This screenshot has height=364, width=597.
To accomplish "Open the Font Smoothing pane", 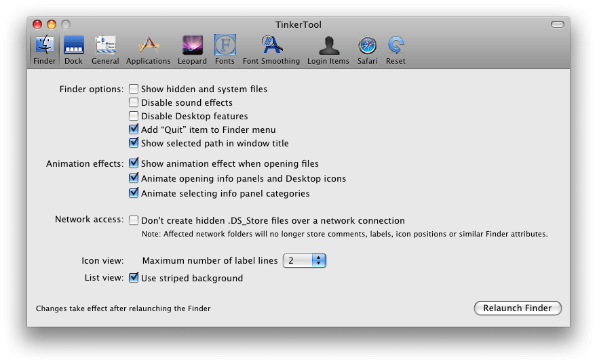I will pyautogui.click(x=271, y=49).
